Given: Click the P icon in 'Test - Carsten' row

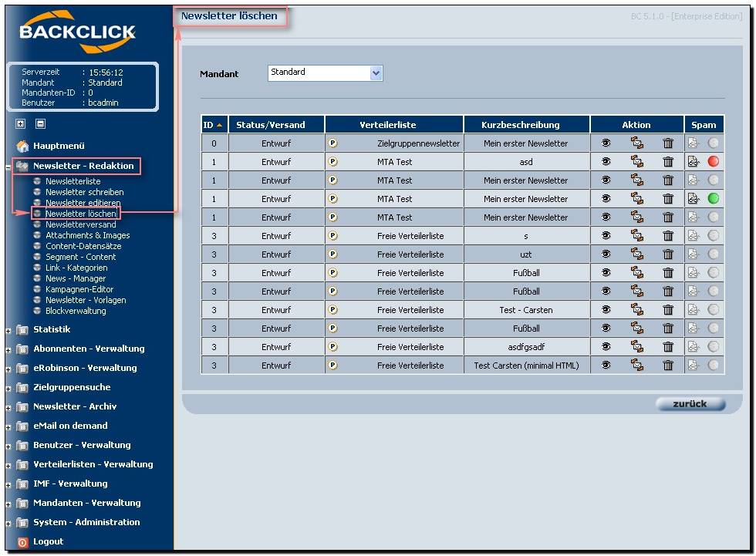Looking at the screenshot, I should 332,309.
